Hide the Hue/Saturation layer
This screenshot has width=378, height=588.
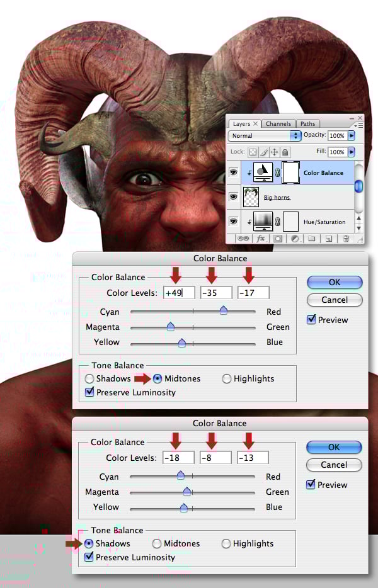(x=233, y=221)
